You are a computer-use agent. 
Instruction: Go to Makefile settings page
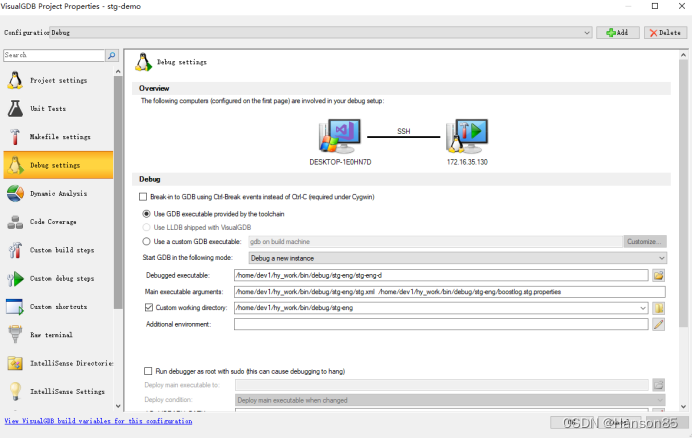60,137
